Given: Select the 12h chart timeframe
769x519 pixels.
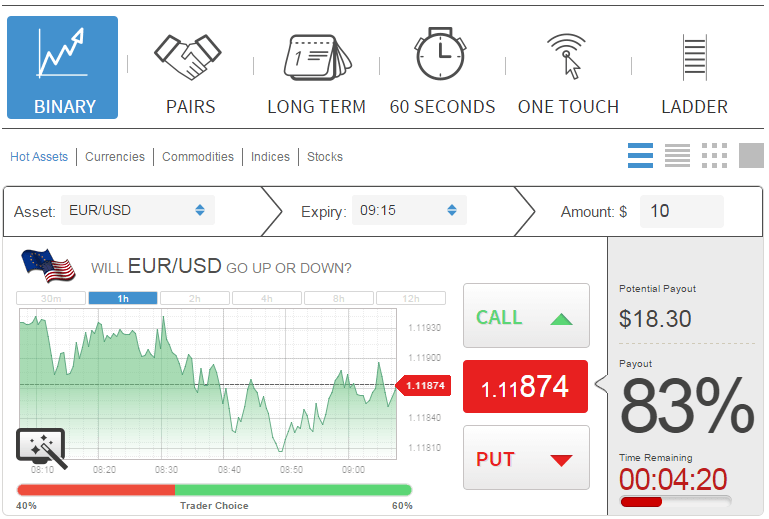Looking at the screenshot, I should coord(410,298).
